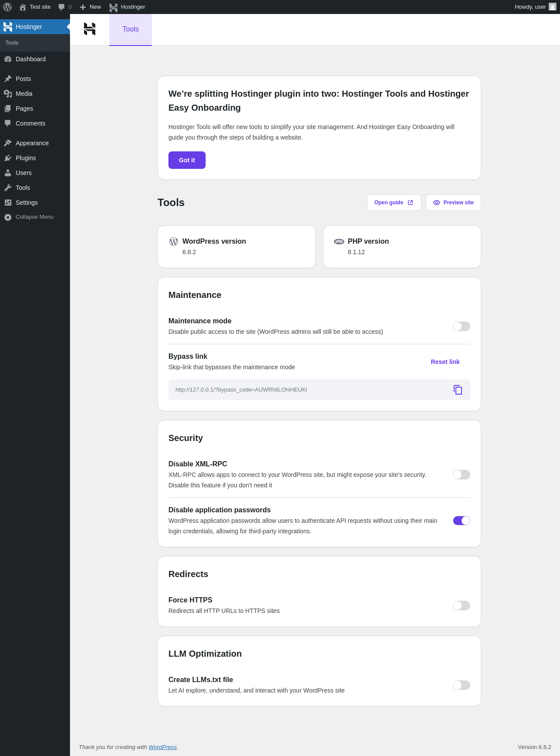Turn off Disable application passwords toggle

coord(462,521)
